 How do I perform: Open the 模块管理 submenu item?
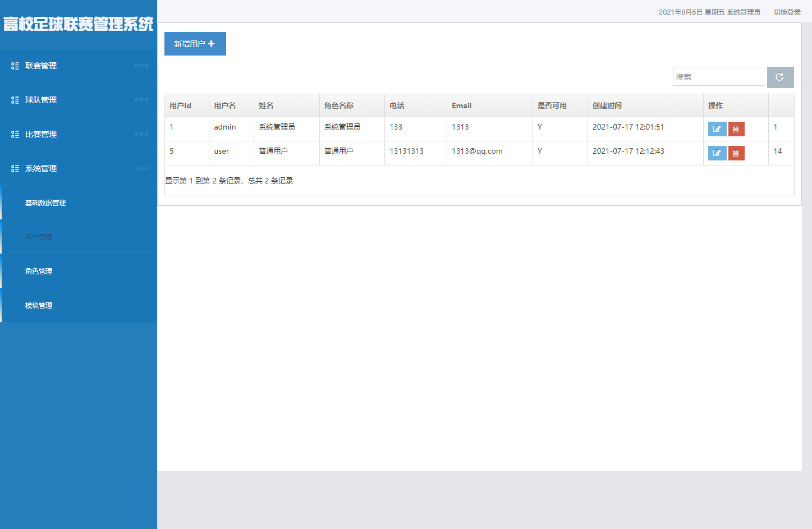[39, 306]
